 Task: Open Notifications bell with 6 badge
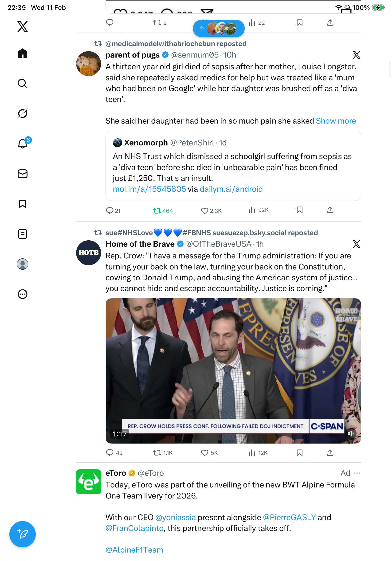tap(23, 144)
